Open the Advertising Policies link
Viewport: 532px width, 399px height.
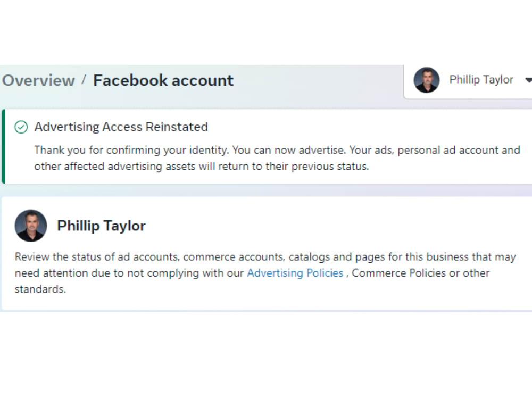click(x=295, y=273)
